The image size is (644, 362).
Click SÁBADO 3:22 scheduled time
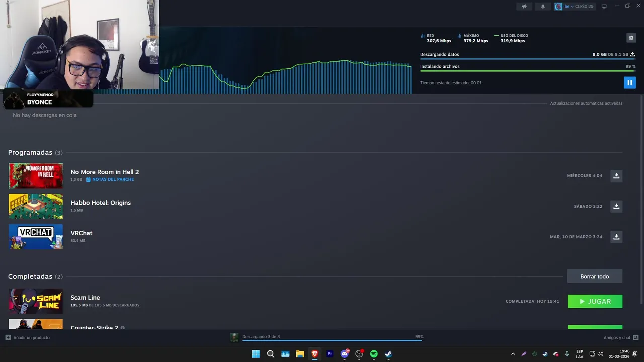click(588, 206)
